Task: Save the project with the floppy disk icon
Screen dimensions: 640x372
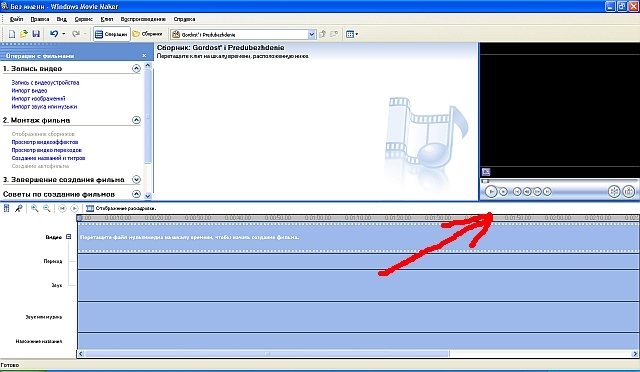Action: pyautogui.click(x=36, y=34)
